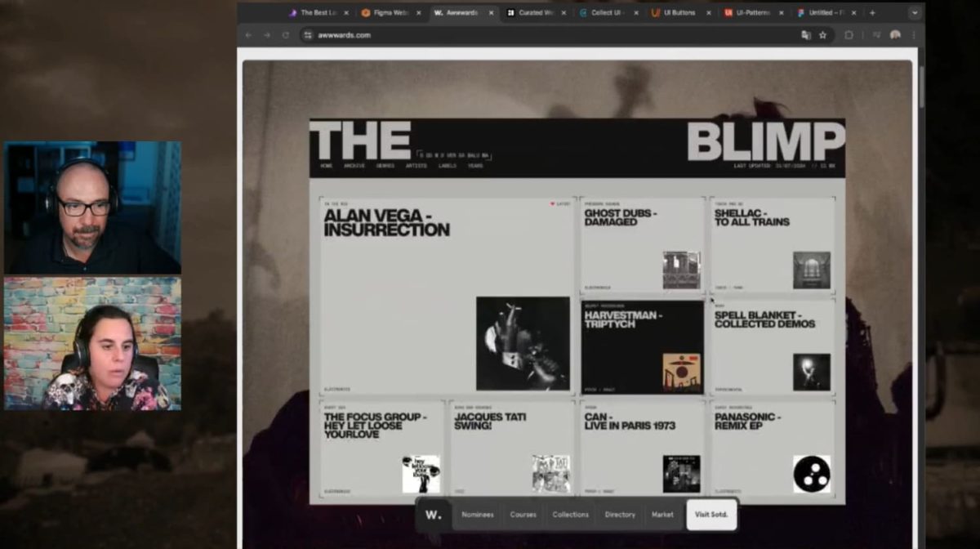The height and width of the screenshot is (549, 980).
Task: Expand the tab search dropdown arrow
Action: (913, 13)
